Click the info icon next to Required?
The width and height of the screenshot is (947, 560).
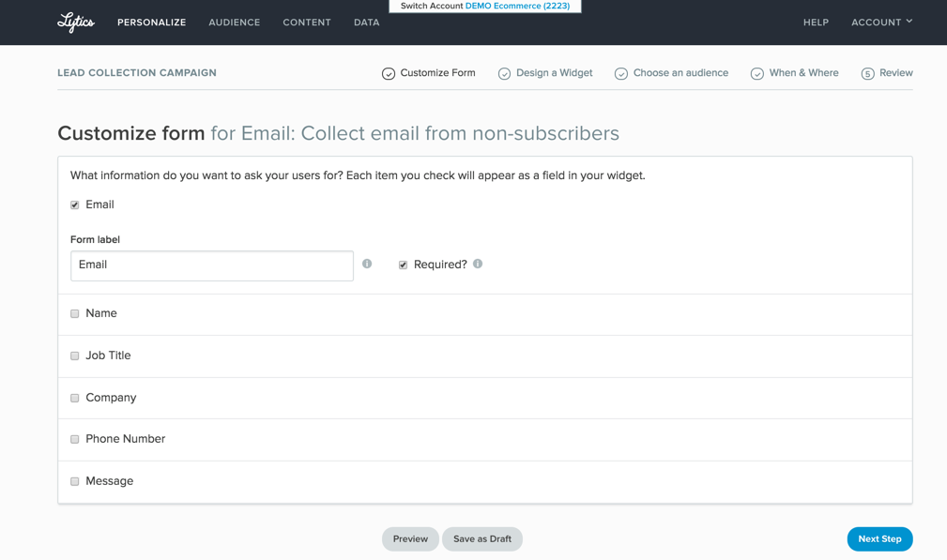coord(478,264)
